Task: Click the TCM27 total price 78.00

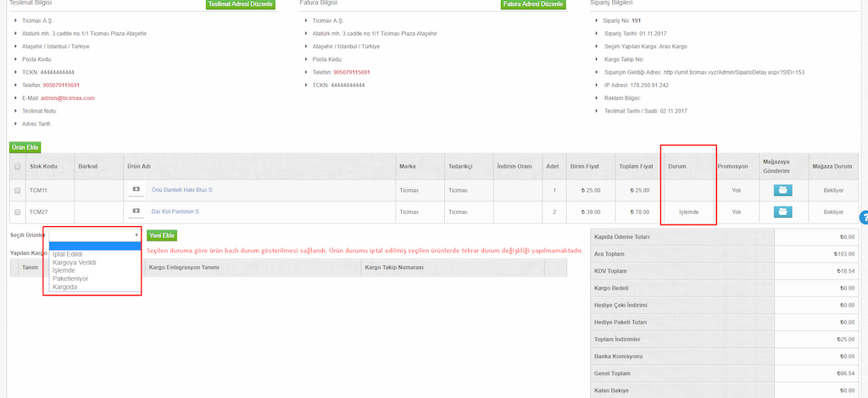Action: [638, 212]
